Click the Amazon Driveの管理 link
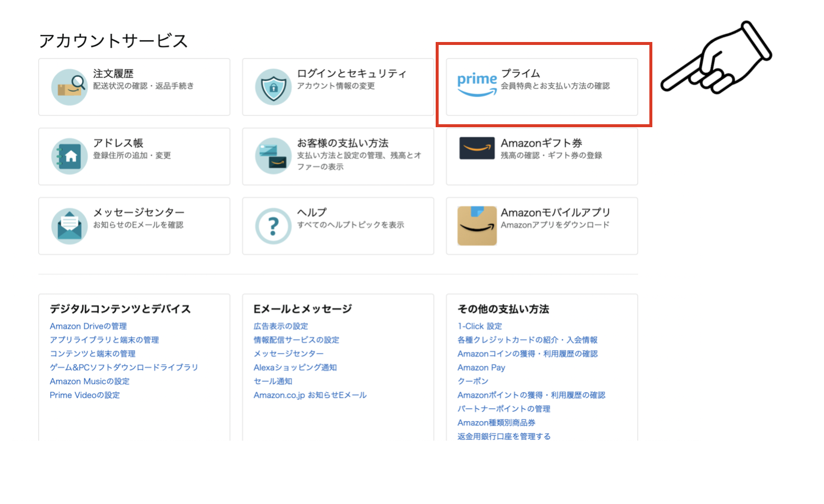This screenshot has width=824, height=504. [88, 326]
